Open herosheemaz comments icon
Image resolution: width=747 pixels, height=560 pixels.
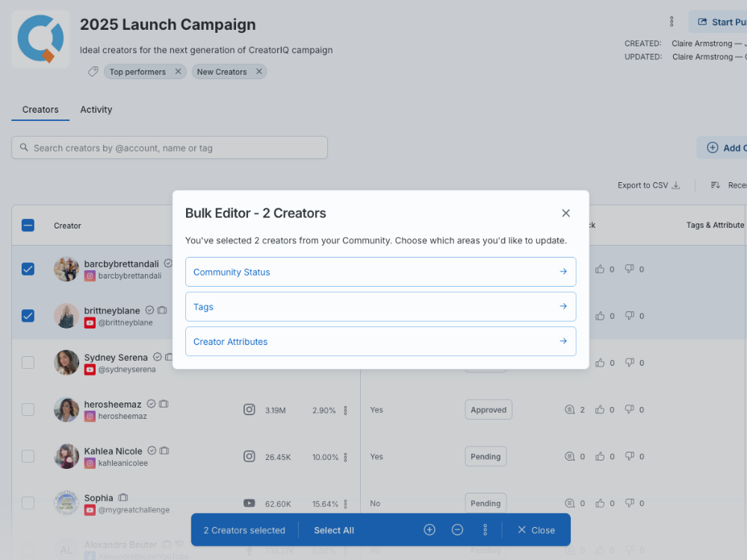(x=570, y=410)
